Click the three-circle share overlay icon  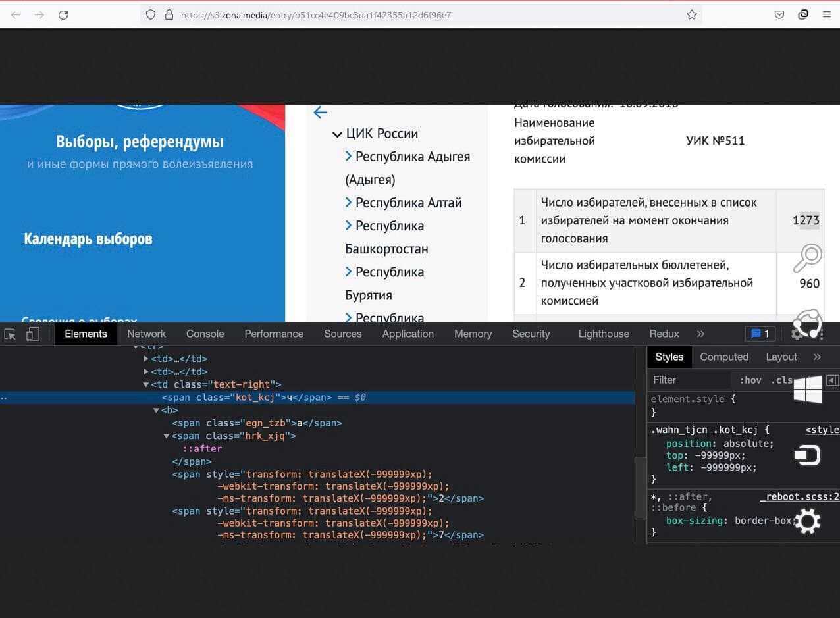[808, 323]
